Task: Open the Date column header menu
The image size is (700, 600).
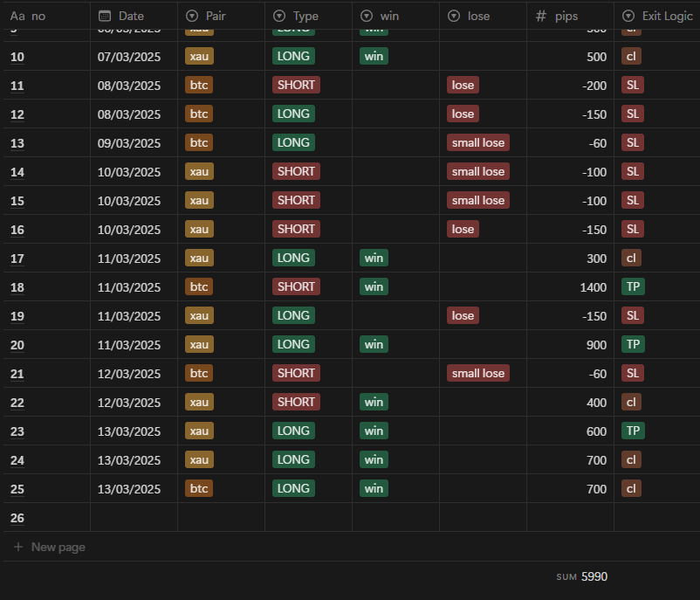Action: 131,16
